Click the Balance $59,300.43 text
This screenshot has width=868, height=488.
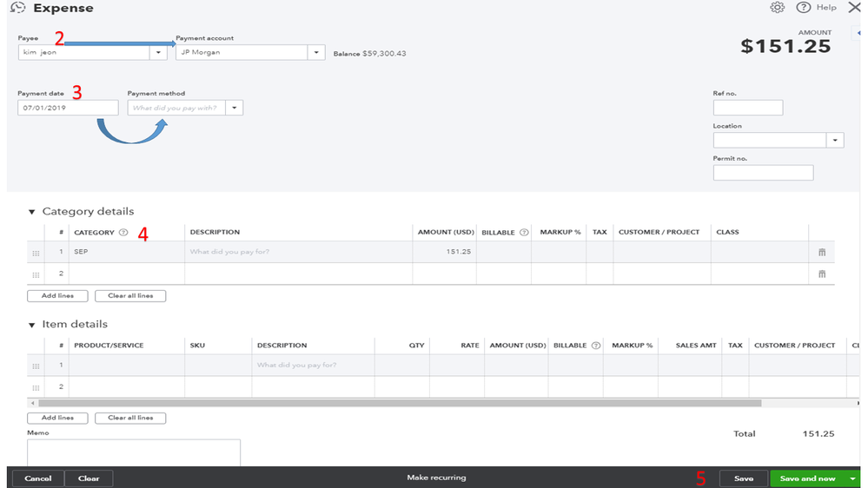[370, 54]
